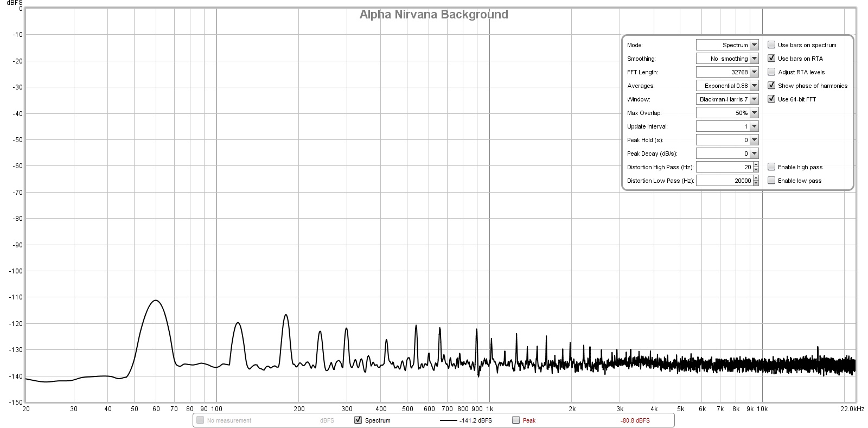Click the Spectrum label in legend

(378, 420)
